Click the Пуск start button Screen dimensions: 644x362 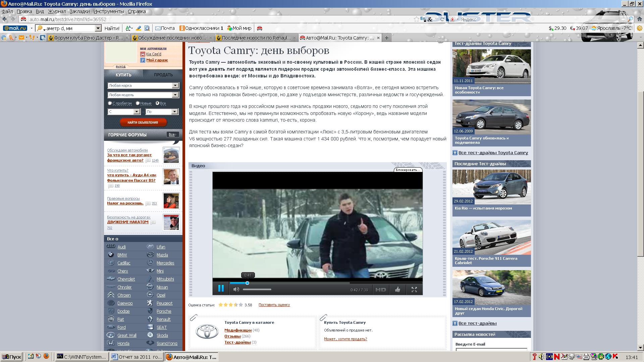[x=12, y=357]
